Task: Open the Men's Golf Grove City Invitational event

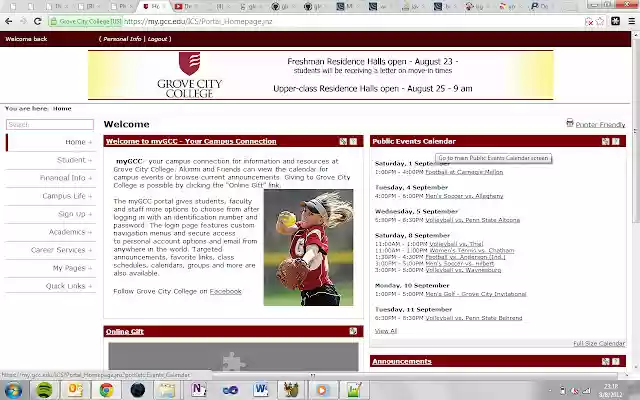Action: click(476, 294)
